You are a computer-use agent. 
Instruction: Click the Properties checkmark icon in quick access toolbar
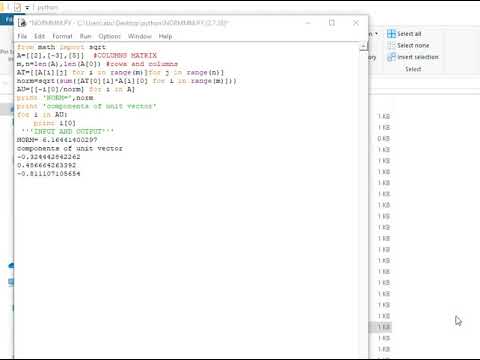coord(18,7)
